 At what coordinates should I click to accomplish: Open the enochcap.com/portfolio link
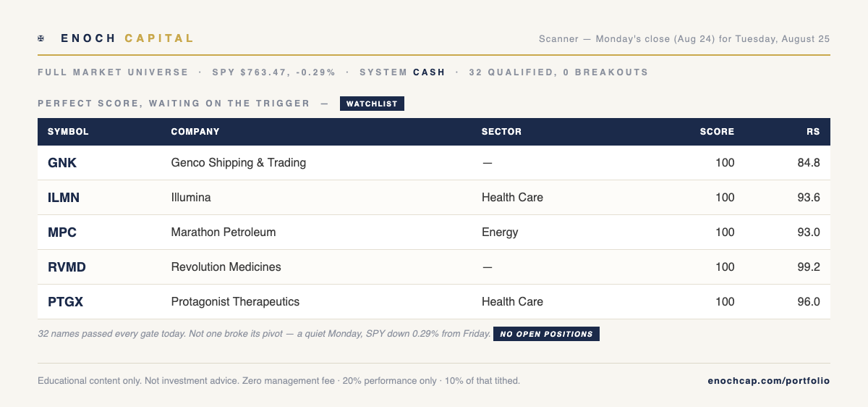(769, 380)
